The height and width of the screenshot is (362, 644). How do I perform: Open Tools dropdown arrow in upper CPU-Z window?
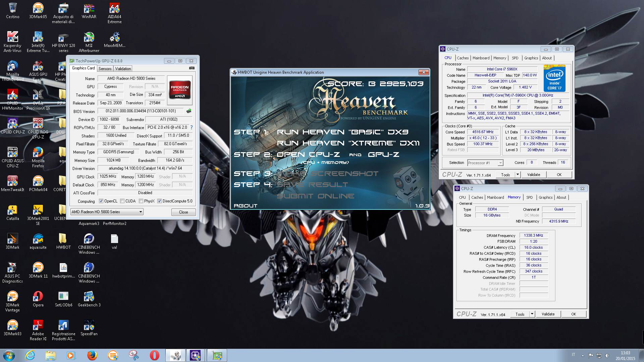coord(518,175)
